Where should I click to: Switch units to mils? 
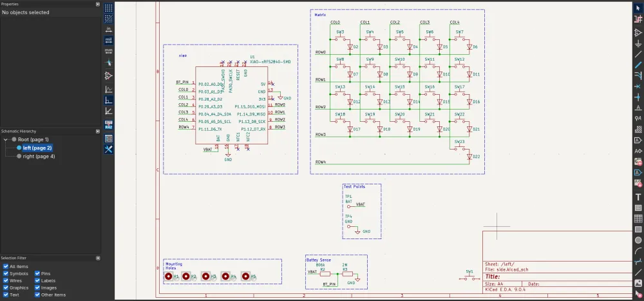point(109,39)
